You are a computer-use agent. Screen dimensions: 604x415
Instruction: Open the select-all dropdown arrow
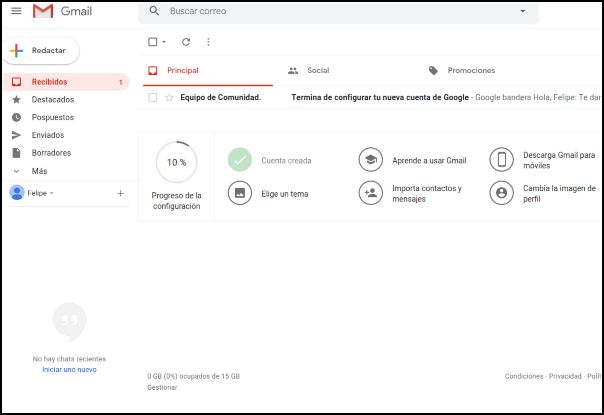point(164,42)
